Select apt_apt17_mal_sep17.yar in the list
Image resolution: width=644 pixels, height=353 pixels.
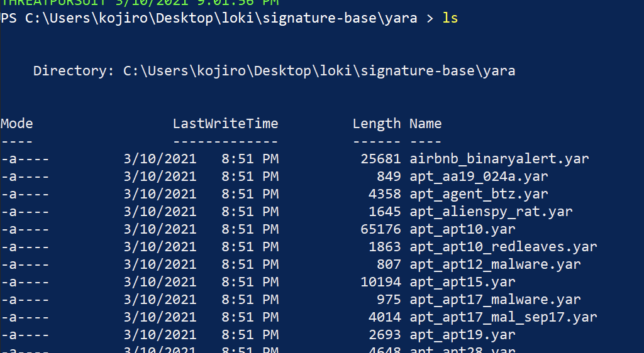point(503,317)
